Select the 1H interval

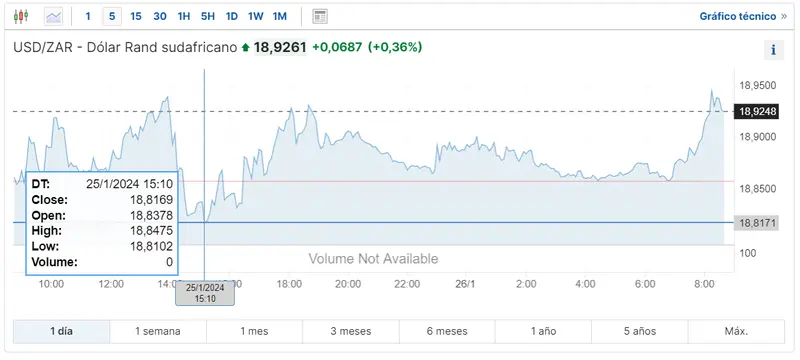coord(184,16)
